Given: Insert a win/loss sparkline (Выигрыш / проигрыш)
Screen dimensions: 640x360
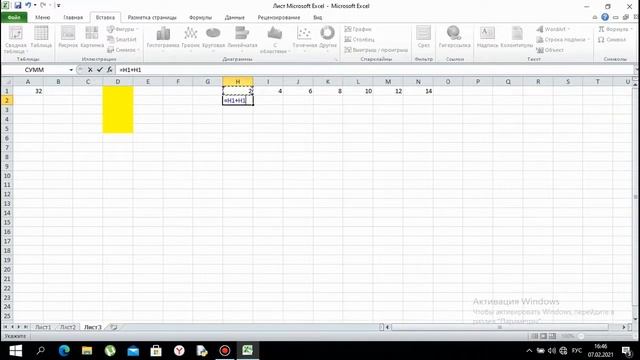Looking at the screenshot, I should tap(376, 50).
